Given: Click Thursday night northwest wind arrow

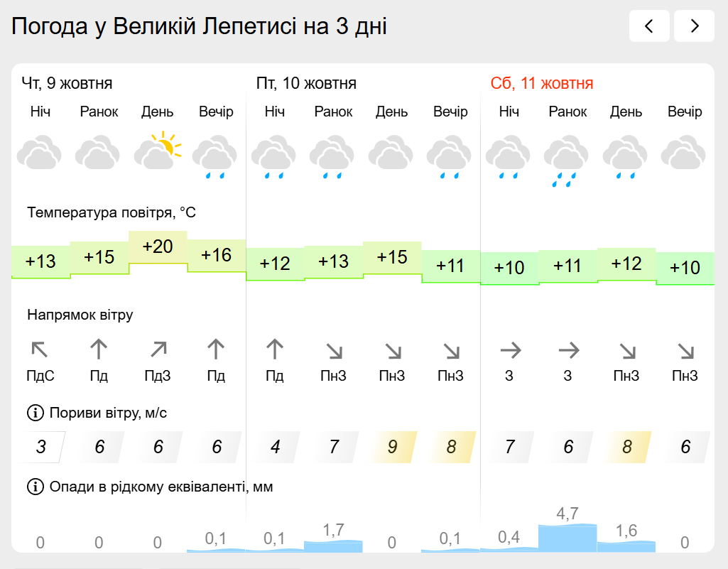Looking at the screenshot, I should pos(40,349).
